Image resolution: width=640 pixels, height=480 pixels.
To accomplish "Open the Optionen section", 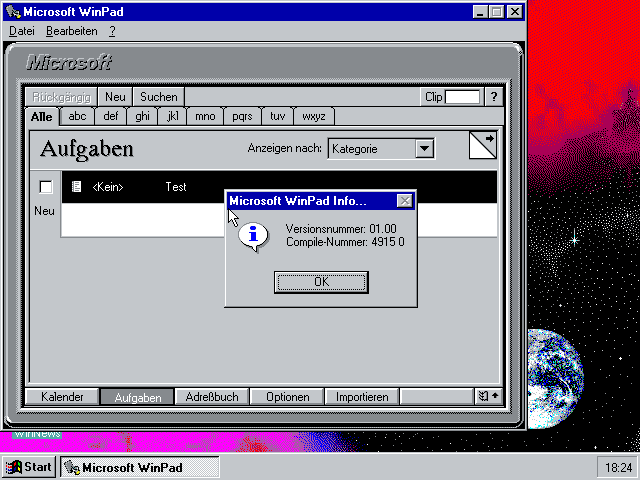I will coord(287,397).
